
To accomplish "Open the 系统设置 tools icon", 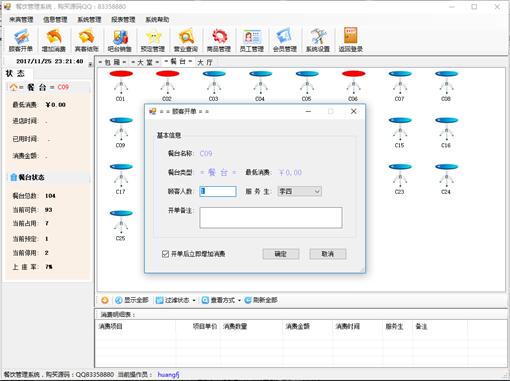I will point(318,40).
